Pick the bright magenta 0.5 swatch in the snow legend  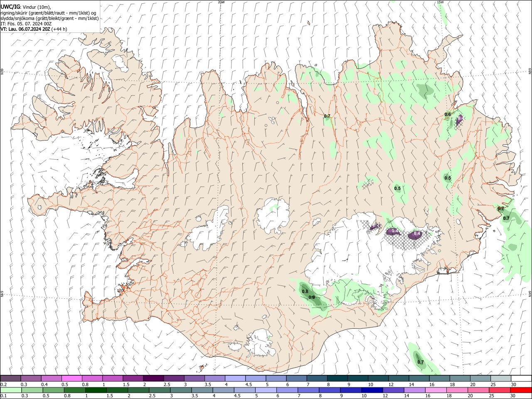point(72,378)
